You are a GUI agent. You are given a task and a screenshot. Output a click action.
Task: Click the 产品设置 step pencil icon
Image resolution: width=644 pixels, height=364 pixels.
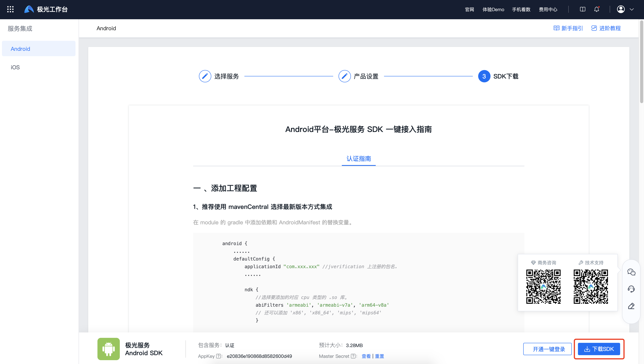click(x=345, y=76)
